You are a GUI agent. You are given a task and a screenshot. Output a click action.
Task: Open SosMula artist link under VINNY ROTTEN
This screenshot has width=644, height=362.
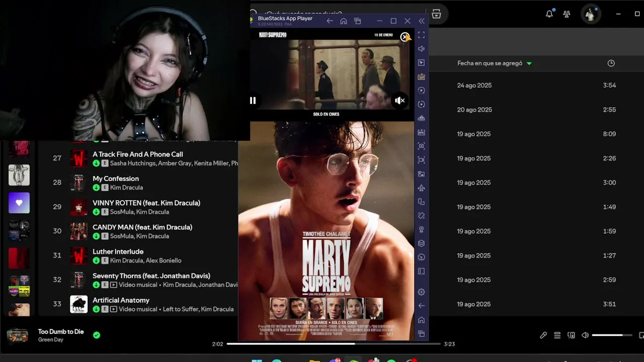[x=122, y=212]
